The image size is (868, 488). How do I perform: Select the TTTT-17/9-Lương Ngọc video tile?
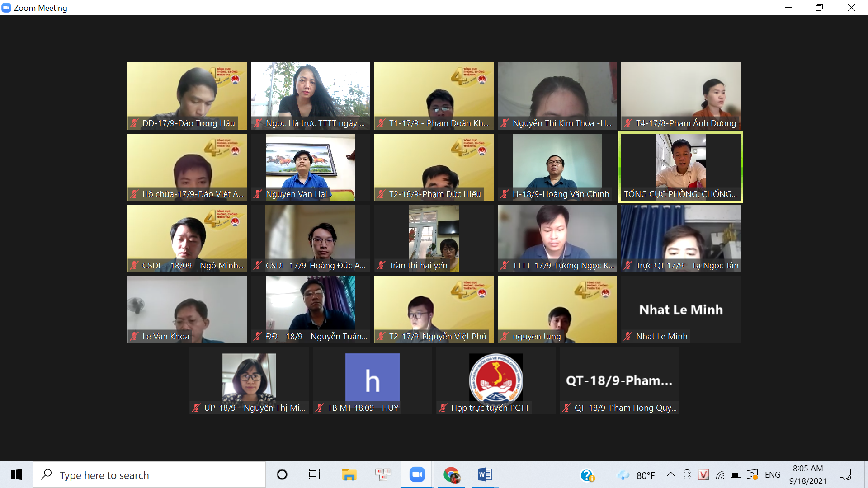557,239
